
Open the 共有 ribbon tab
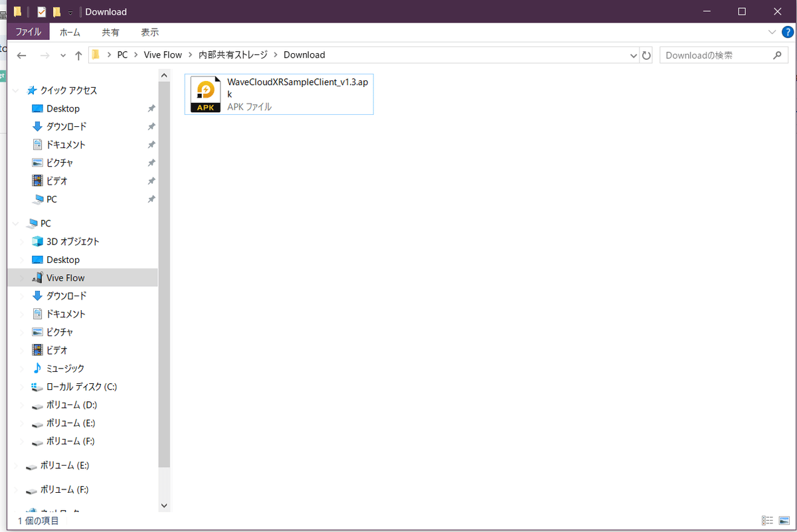click(111, 32)
